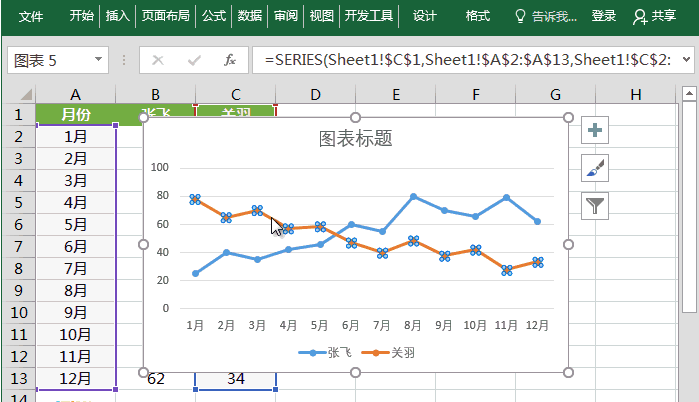The width and height of the screenshot is (699, 402).
Task: Click the vertical scrollbar thumb
Action: 689,206
